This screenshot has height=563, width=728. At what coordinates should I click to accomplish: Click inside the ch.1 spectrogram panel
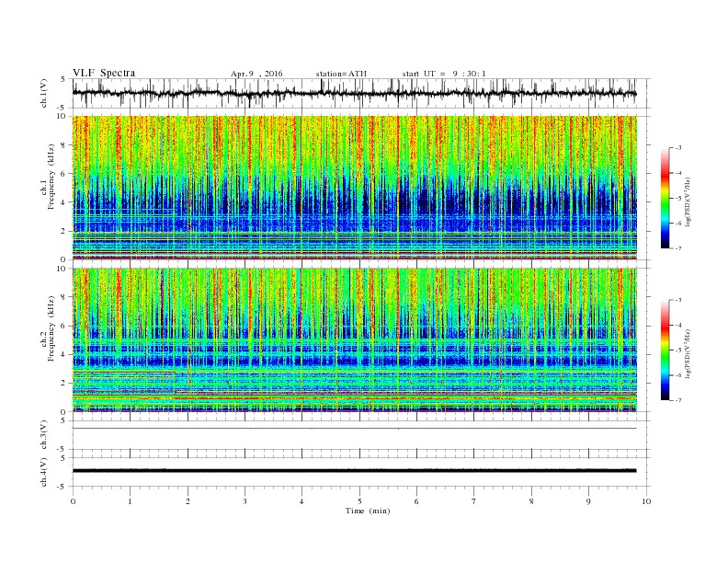(x=354, y=188)
